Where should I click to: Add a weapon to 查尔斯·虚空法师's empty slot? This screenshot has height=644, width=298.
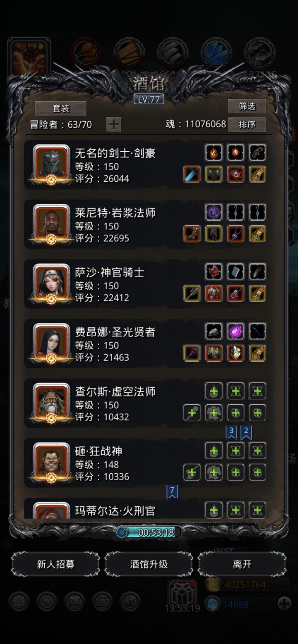coord(192,413)
